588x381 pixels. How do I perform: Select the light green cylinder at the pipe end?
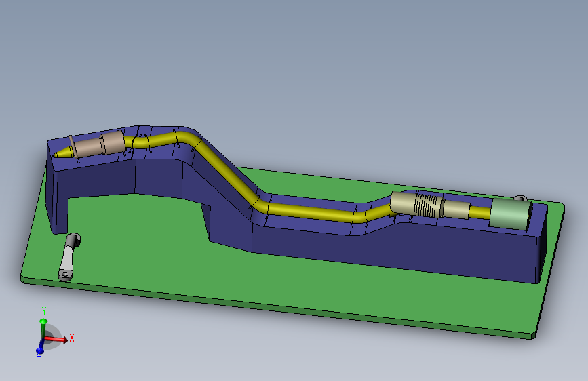(510, 214)
